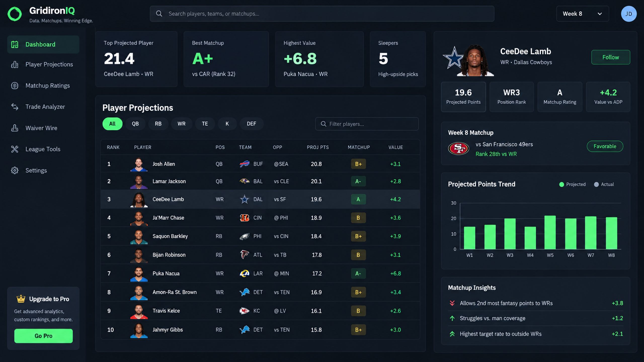Open the Week 8 dropdown
The image size is (644, 362).
click(x=583, y=14)
